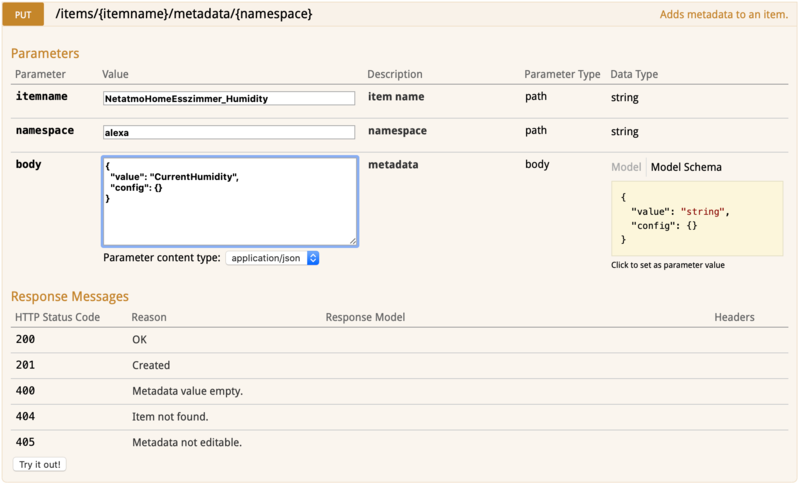
Task: Grab the body textarea resize handle
Action: point(353,241)
